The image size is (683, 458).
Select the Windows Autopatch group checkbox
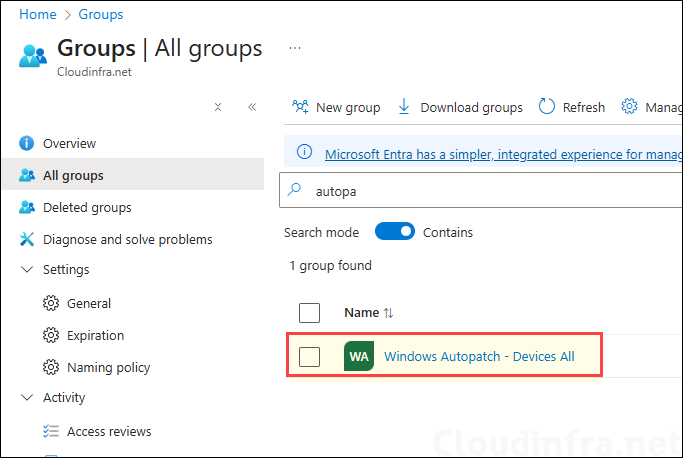pyautogui.click(x=310, y=357)
